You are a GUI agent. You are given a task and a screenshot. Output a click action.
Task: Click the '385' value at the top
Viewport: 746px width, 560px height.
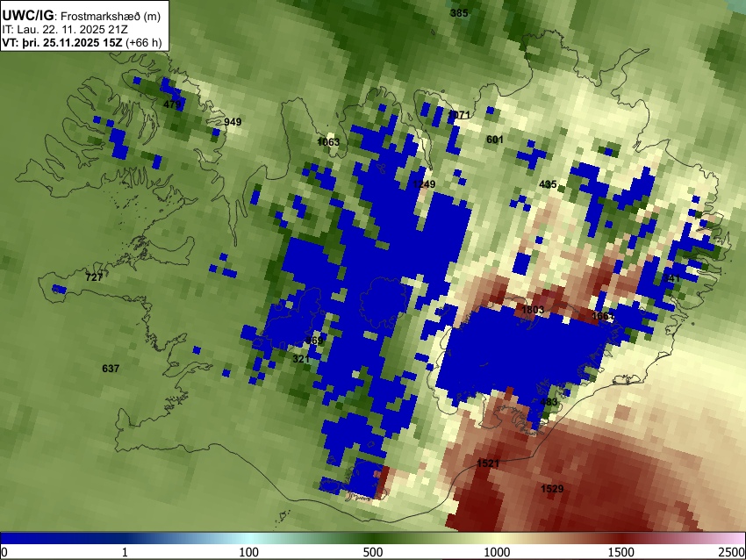459,13
